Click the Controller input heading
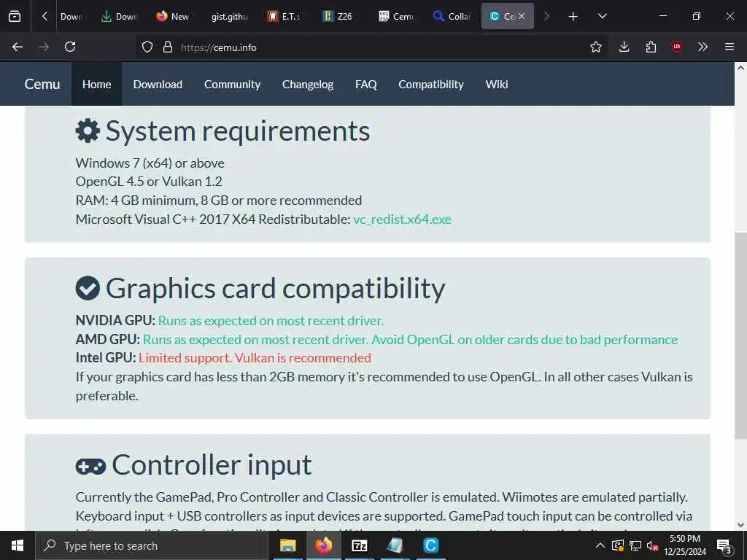This screenshot has height=560, width=747. click(x=212, y=464)
